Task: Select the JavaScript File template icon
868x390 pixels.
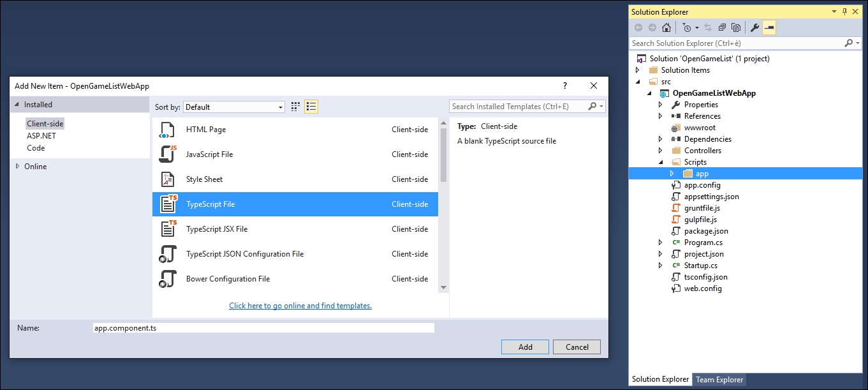Action: pyautogui.click(x=167, y=154)
